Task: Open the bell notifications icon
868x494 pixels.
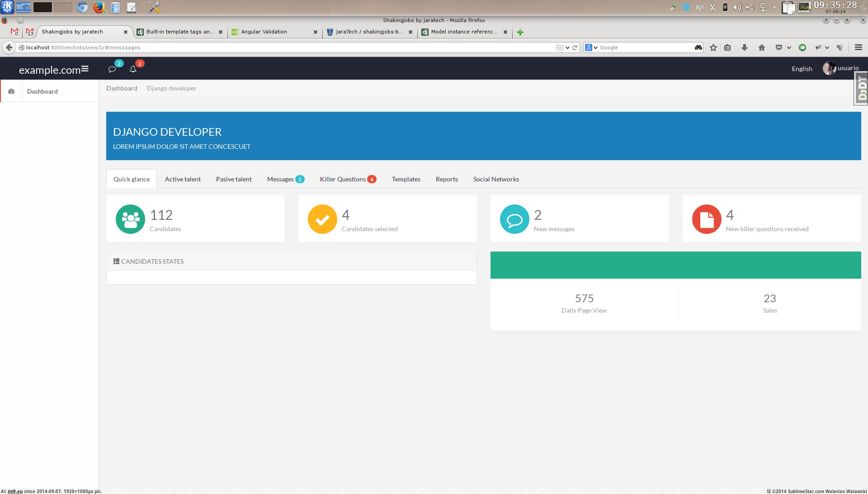Action: pyautogui.click(x=133, y=69)
